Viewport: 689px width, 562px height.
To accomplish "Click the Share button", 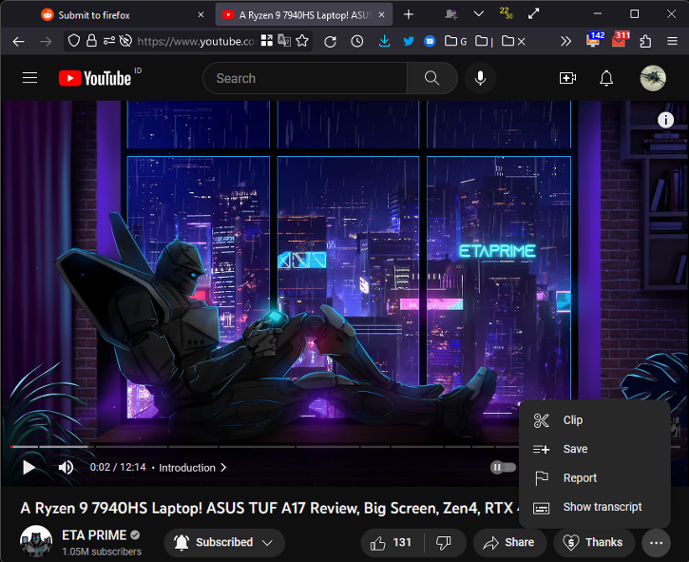I will pos(509,543).
